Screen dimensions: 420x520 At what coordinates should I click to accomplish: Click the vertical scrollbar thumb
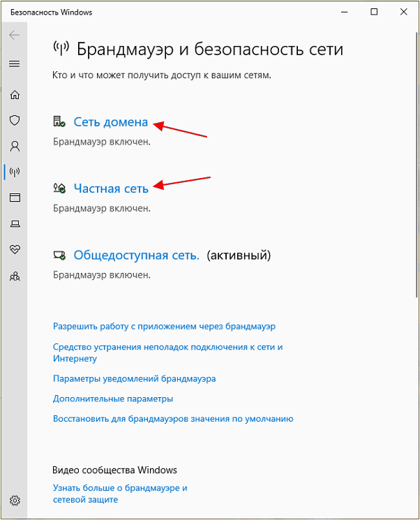(417, 165)
